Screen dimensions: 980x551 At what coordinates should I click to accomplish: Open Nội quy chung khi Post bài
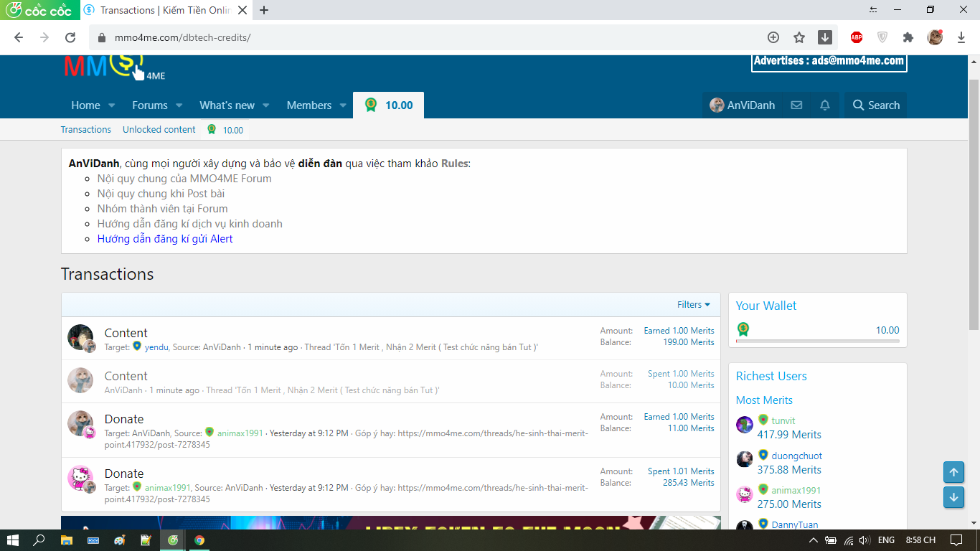pyautogui.click(x=161, y=194)
